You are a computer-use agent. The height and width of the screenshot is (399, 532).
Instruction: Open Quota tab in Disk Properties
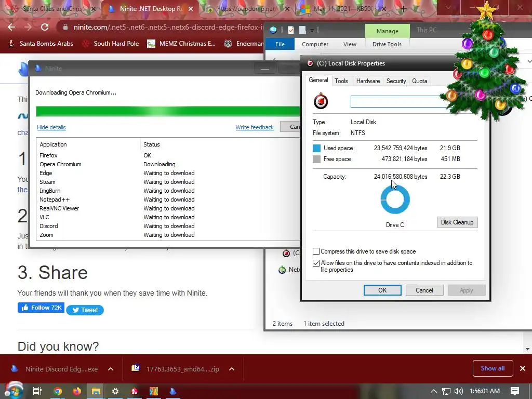pos(419,81)
